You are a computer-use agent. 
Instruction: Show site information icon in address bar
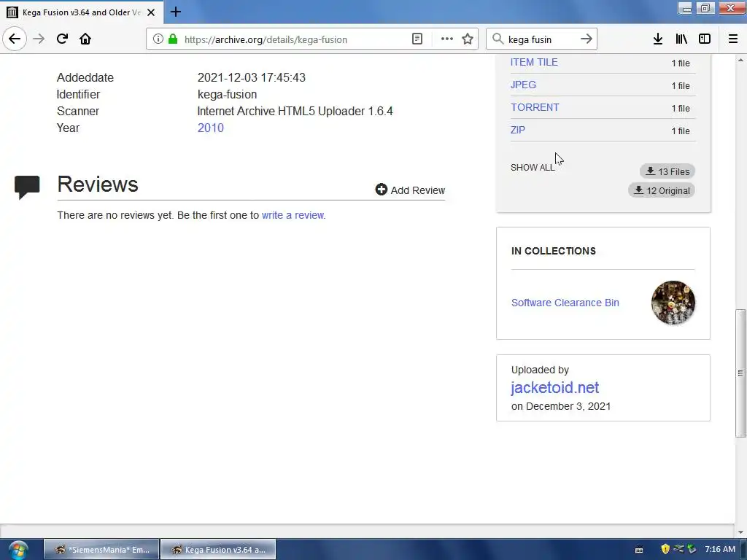(158, 39)
